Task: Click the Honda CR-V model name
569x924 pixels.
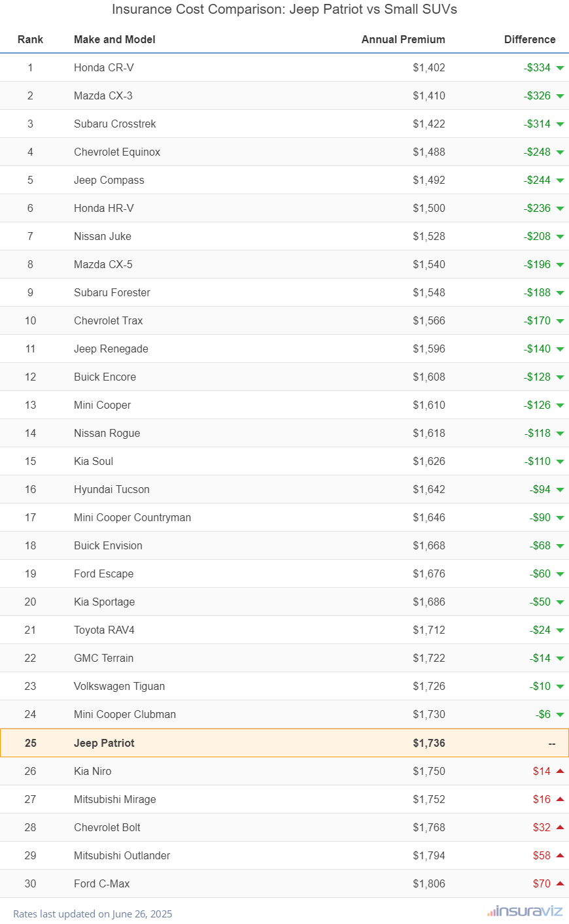Action: (x=104, y=67)
